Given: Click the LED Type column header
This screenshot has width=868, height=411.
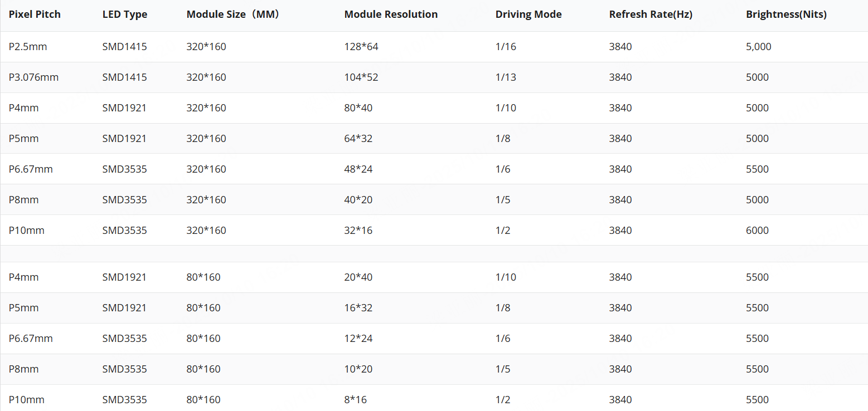Looking at the screenshot, I should point(125,14).
